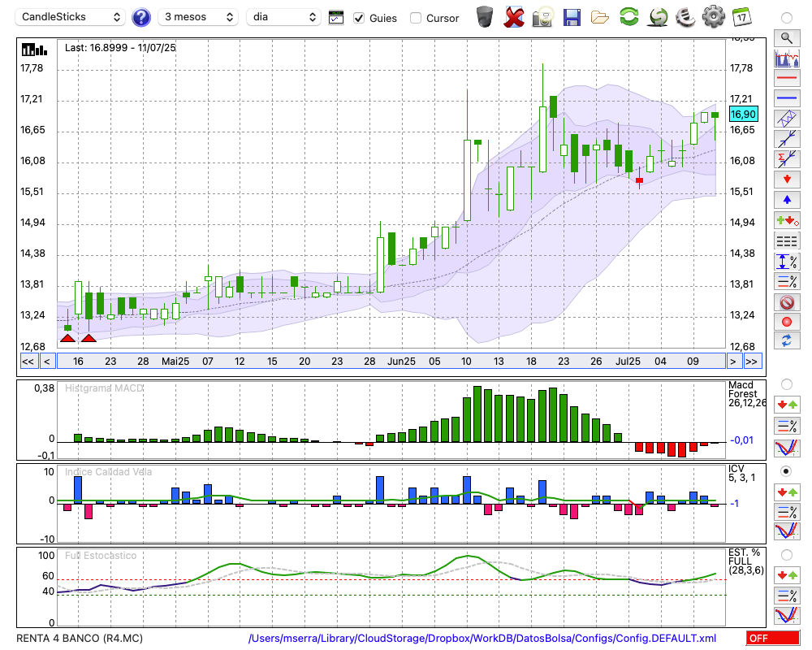The image size is (812, 650).
Task: Click the red down arrow marker tool
Action: coord(787,180)
